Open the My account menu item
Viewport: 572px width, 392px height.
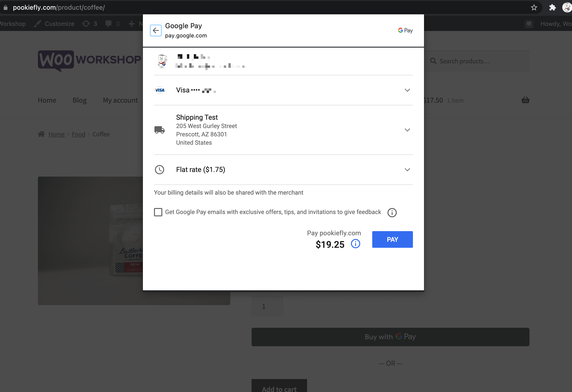[120, 100]
